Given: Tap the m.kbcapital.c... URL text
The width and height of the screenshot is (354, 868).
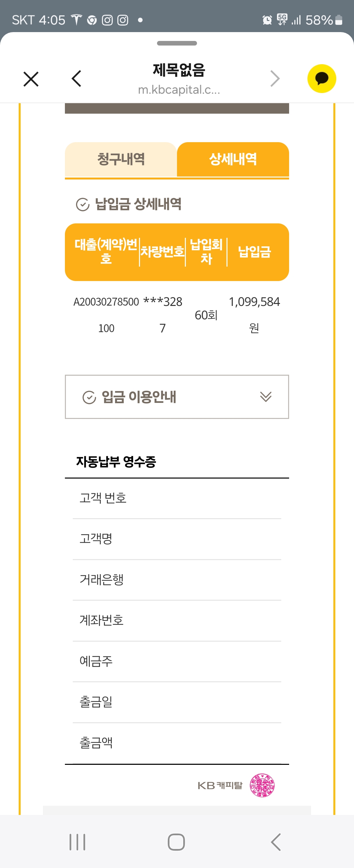Looking at the screenshot, I should [x=179, y=90].
